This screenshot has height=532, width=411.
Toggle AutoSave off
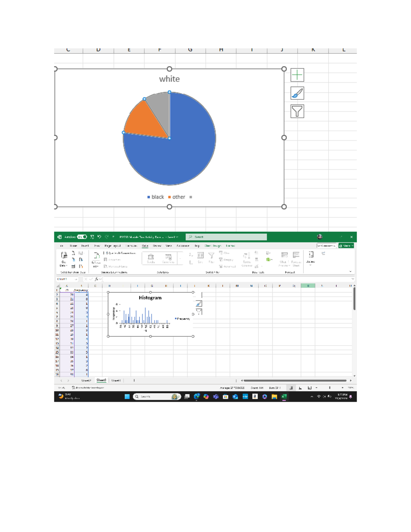coord(81,237)
